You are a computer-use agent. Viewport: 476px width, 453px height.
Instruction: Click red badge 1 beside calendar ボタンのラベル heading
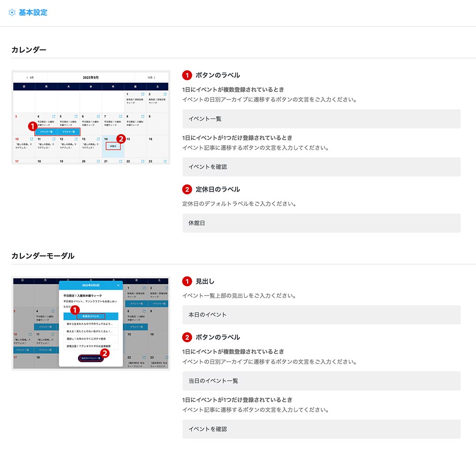click(x=187, y=75)
